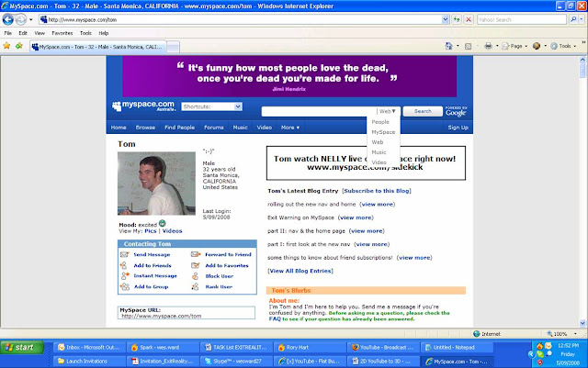The width and height of the screenshot is (588, 368).
Task: Open the recent pages dropdown arrow
Action: click(31, 19)
